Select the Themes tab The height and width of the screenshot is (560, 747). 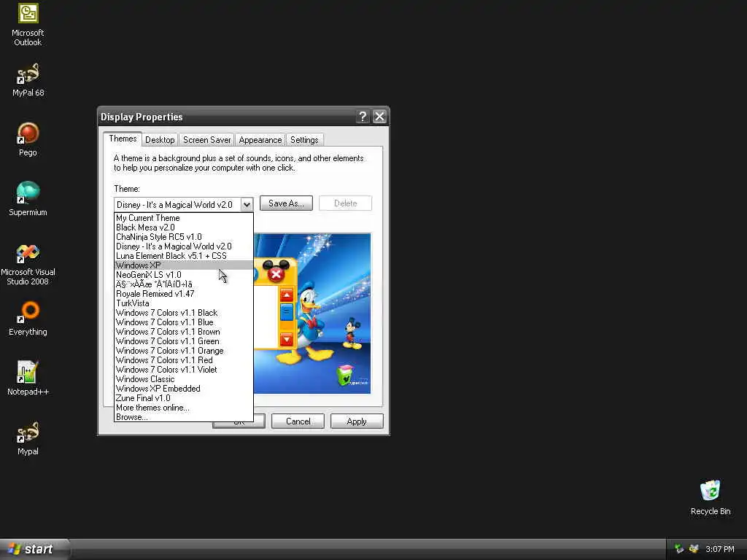coord(123,139)
